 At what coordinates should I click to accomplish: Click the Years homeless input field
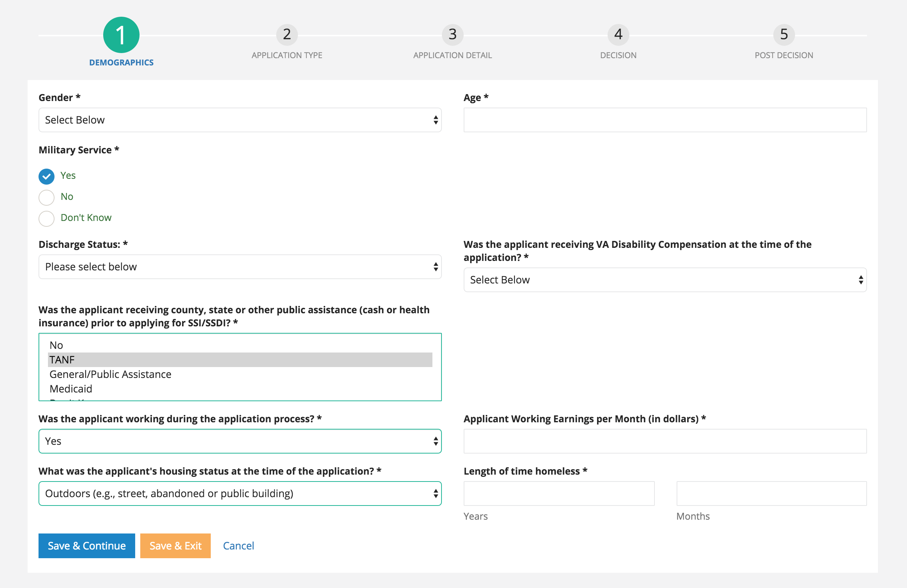tap(559, 494)
